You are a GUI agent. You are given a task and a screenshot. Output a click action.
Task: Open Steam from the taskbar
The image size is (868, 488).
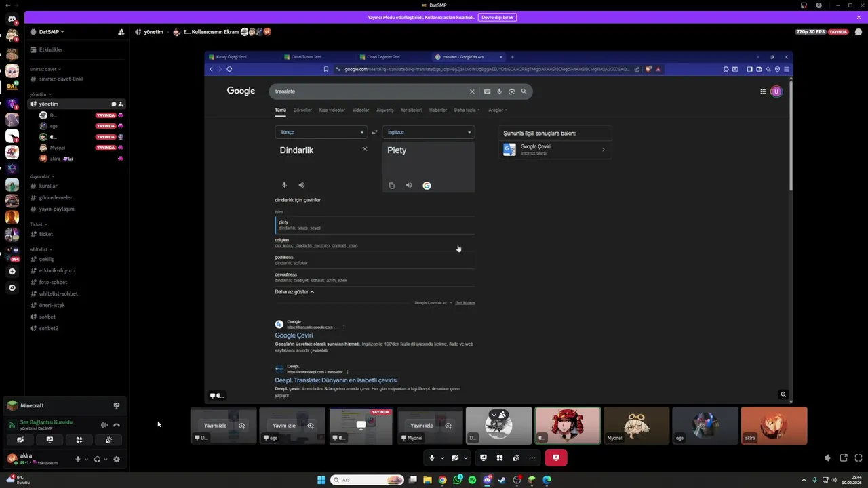502,480
